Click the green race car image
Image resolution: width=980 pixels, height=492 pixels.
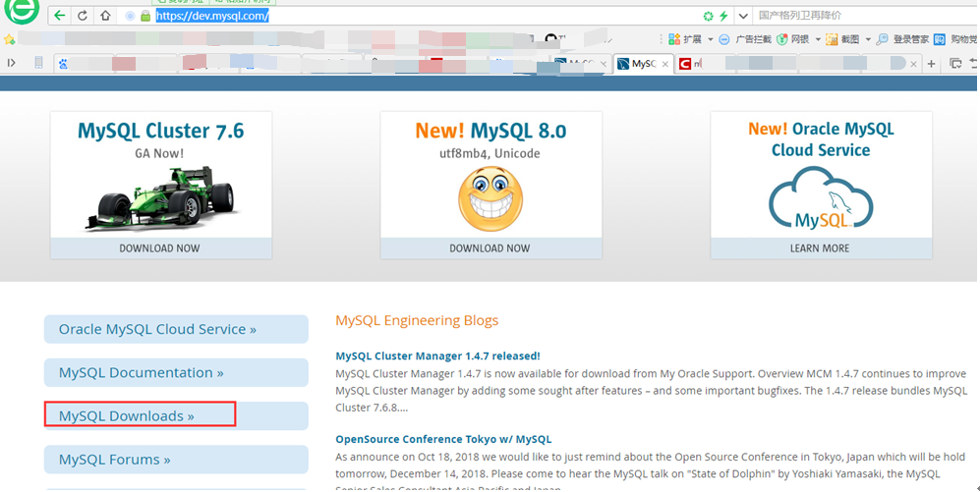(x=162, y=198)
